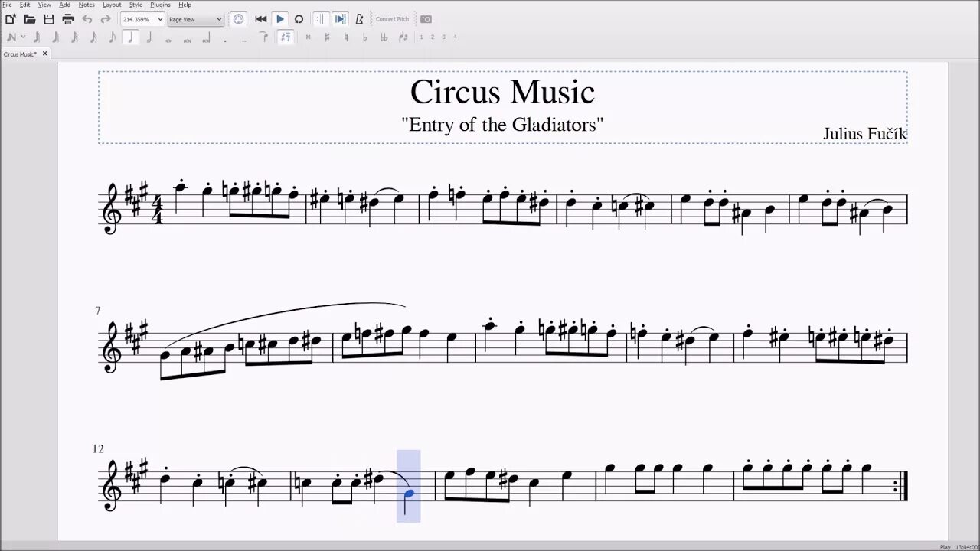980x551 pixels.
Task: Open the Plugins menu
Action: (x=160, y=5)
